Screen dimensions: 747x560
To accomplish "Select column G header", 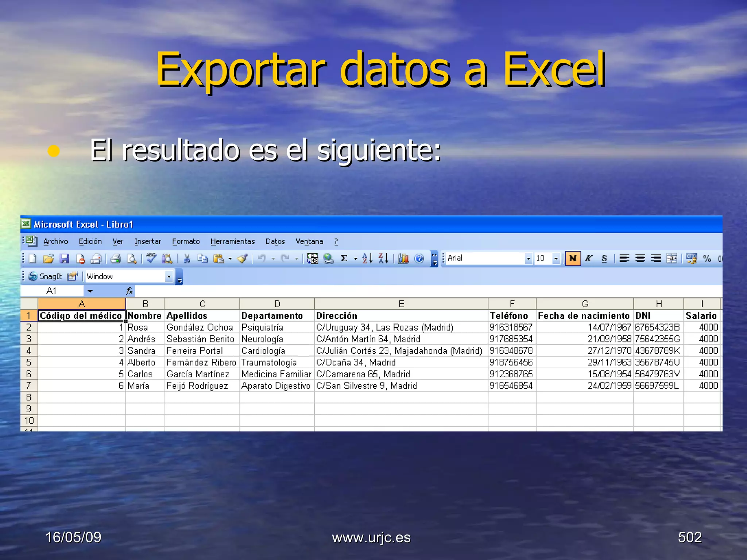I will pyautogui.click(x=585, y=304).
